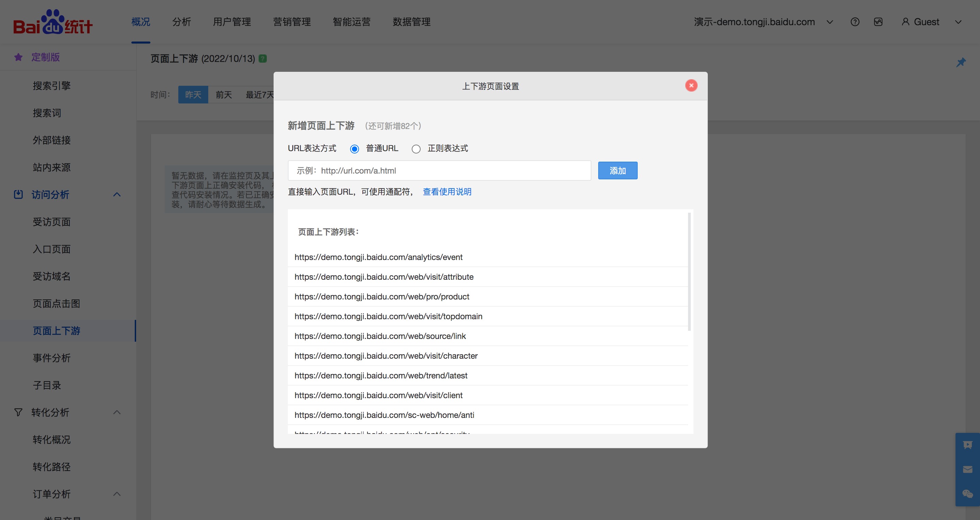The width and height of the screenshot is (980, 520).
Task: Select the 前天 time filter
Action: 224,95
